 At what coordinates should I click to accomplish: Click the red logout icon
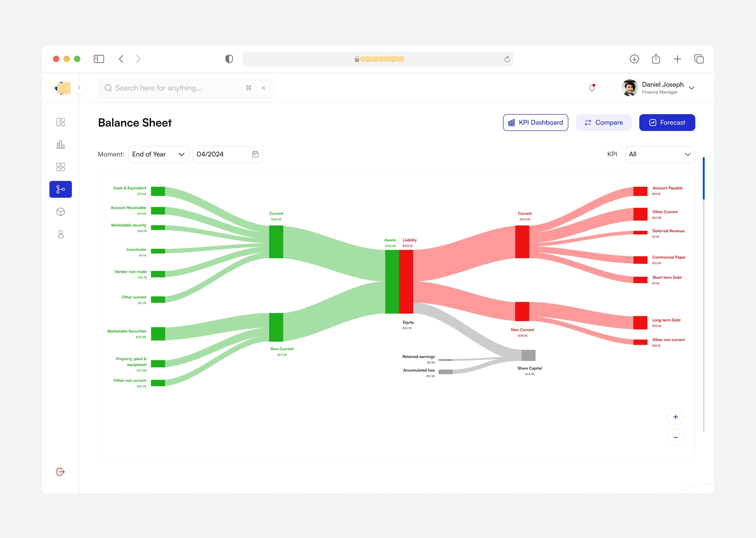pos(61,472)
